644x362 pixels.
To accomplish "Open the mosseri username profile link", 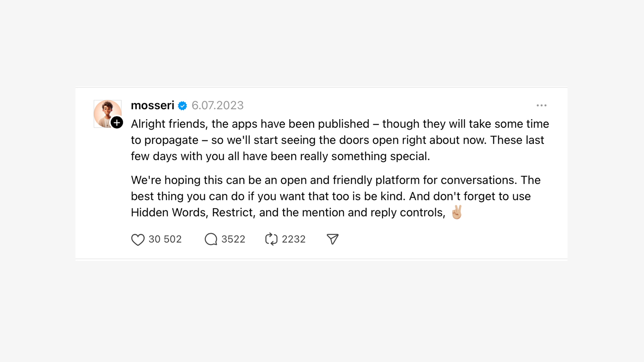I will point(153,106).
